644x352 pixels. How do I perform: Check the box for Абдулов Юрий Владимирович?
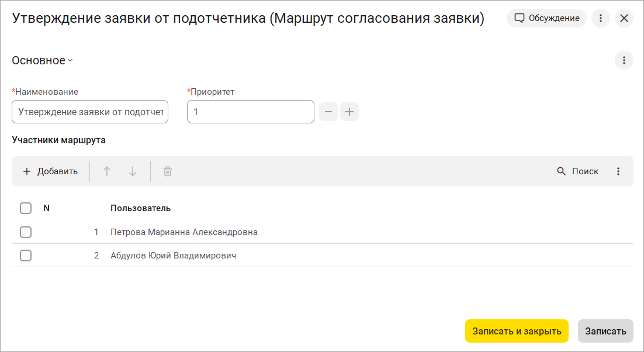click(x=26, y=256)
